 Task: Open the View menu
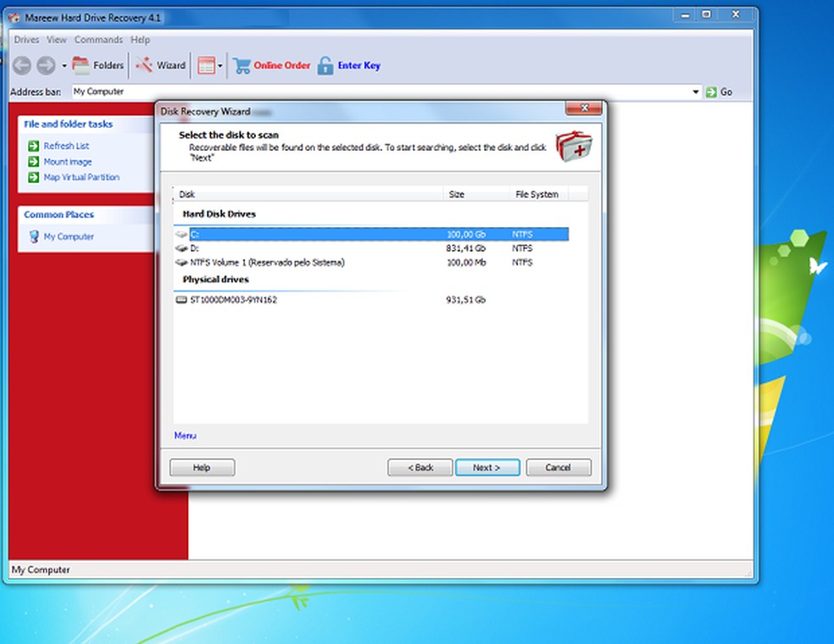point(57,39)
